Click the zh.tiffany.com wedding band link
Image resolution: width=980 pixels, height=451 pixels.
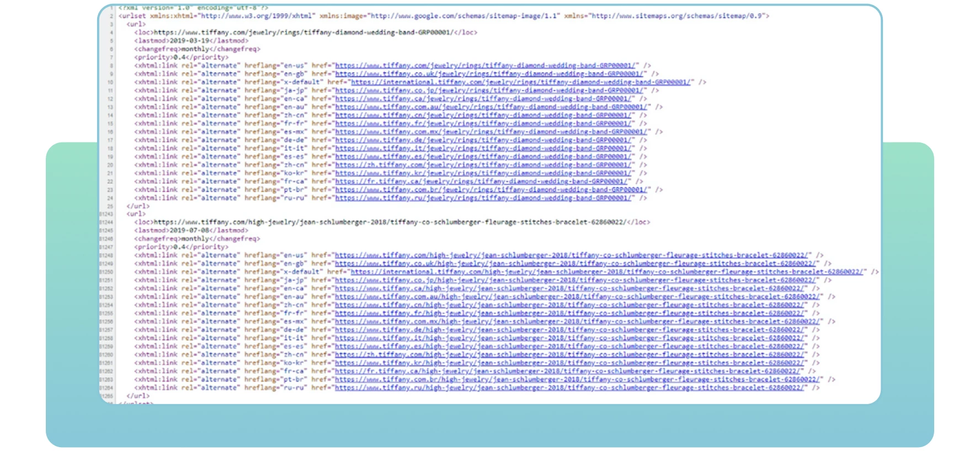coord(483,165)
